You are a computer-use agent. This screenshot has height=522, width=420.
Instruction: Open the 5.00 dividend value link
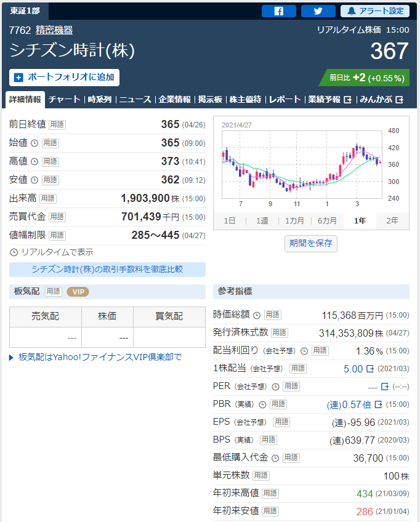(353, 369)
